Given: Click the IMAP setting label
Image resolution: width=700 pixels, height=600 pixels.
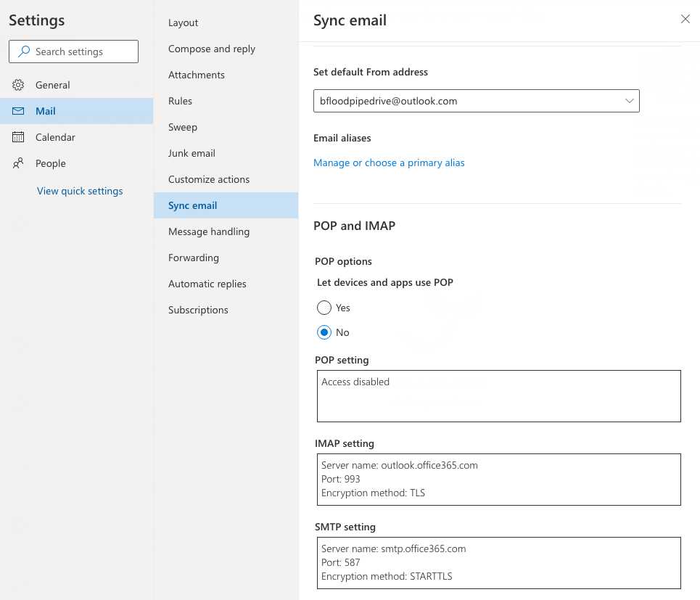Looking at the screenshot, I should pyautogui.click(x=345, y=443).
